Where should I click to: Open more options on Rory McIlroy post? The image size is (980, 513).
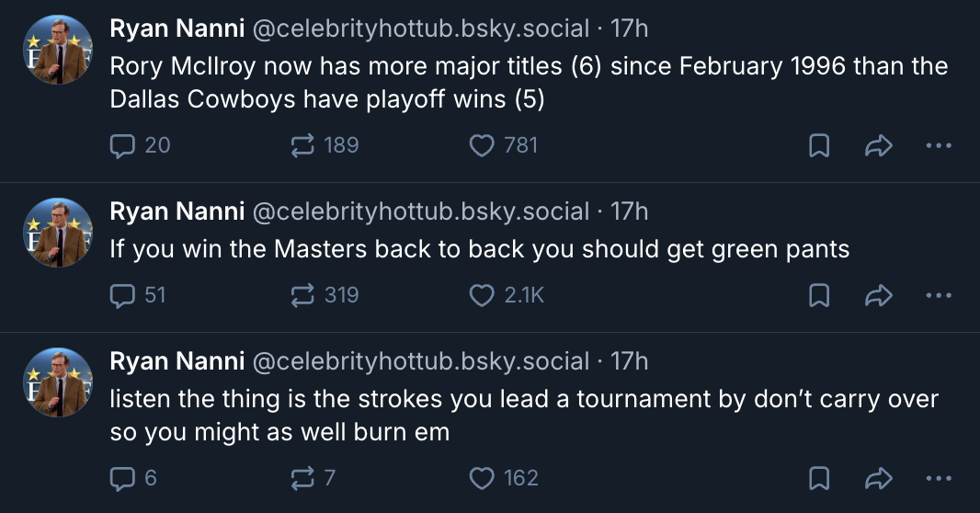point(939,145)
